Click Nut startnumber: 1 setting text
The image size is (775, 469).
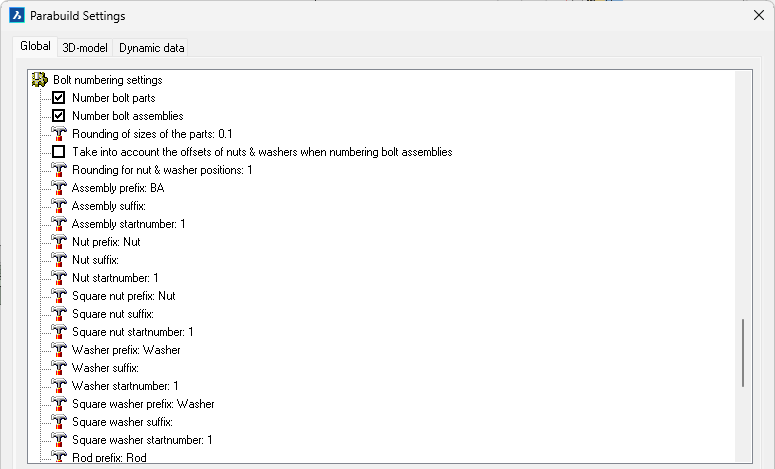click(x=115, y=278)
